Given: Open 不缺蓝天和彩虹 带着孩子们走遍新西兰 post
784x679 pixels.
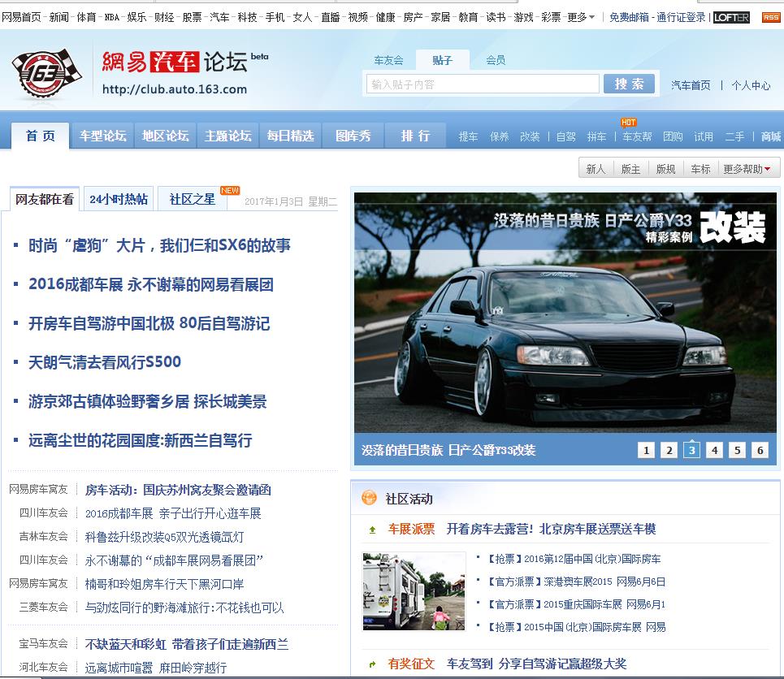Looking at the screenshot, I should [x=187, y=645].
